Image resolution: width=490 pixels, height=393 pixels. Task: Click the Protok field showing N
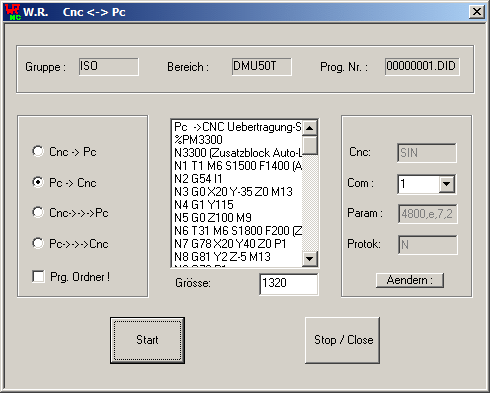pyautogui.click(x=428, y=245)
